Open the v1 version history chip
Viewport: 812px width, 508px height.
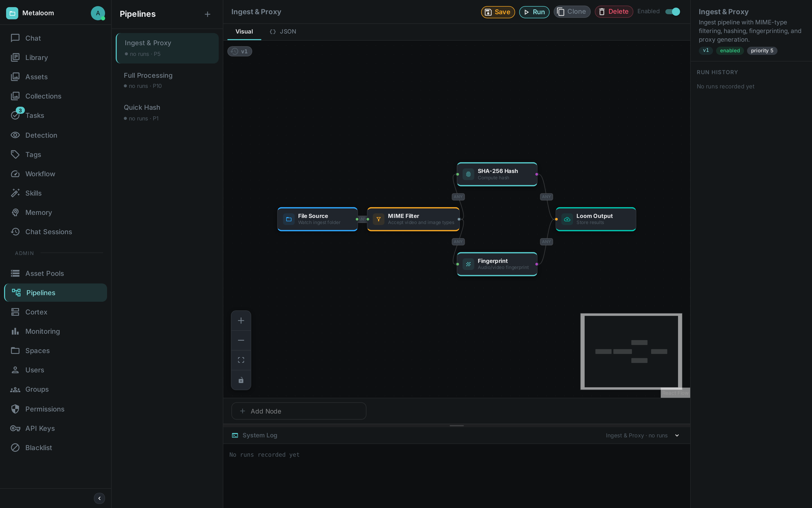coord(240,51)
